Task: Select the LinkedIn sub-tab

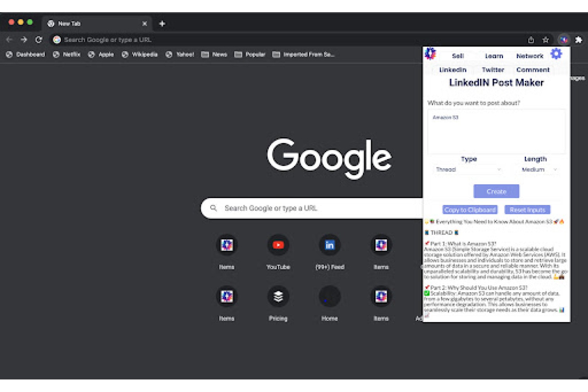Action: [453, 70]
